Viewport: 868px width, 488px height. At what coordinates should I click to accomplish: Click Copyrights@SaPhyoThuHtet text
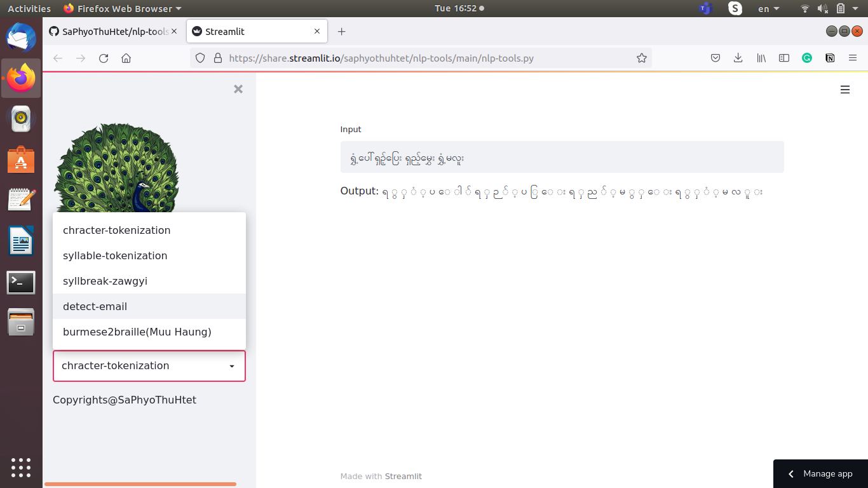125,400
